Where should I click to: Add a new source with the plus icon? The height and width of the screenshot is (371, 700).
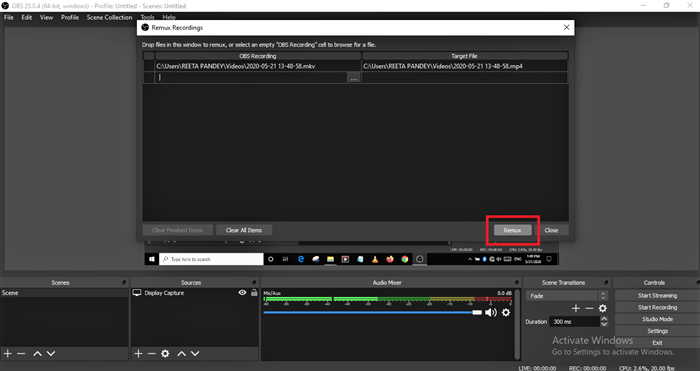pos(138,354)
